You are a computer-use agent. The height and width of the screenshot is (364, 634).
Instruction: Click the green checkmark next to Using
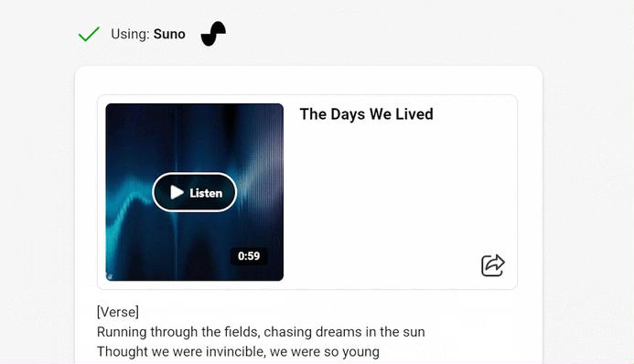point(89,35)
